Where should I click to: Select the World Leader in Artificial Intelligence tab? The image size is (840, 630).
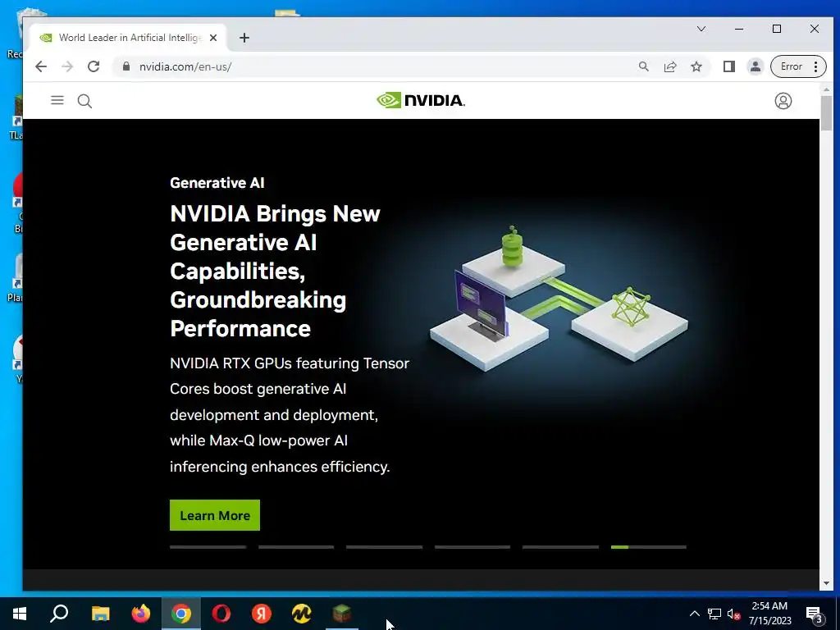coord(127,38)
